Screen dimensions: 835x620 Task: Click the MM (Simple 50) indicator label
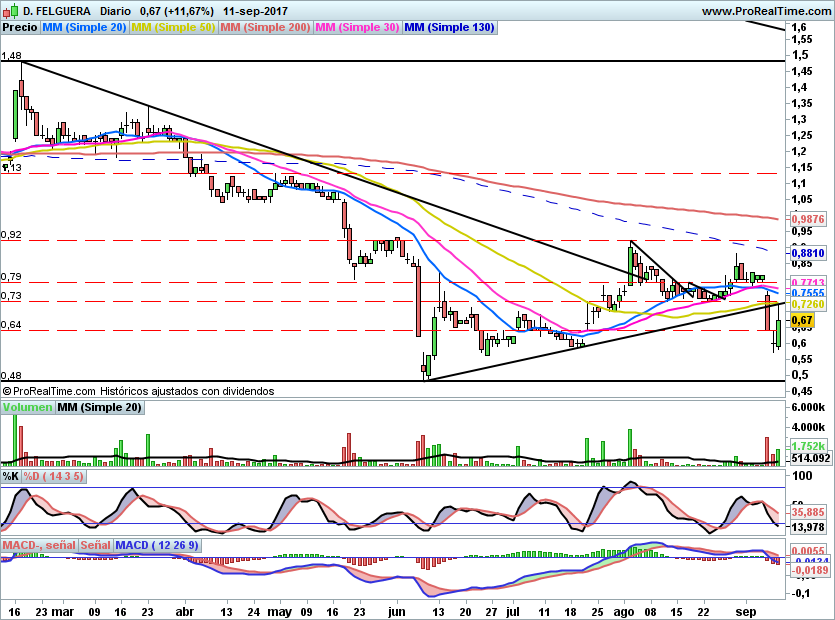(173, 28)
